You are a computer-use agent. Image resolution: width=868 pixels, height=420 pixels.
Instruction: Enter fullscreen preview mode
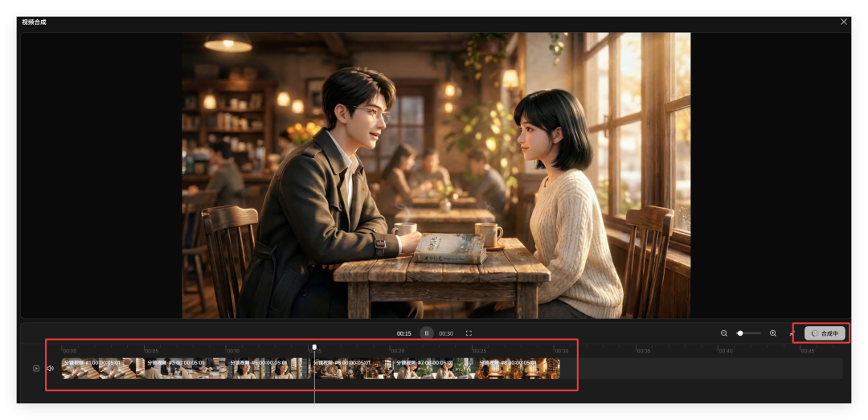tap(469, 333)
